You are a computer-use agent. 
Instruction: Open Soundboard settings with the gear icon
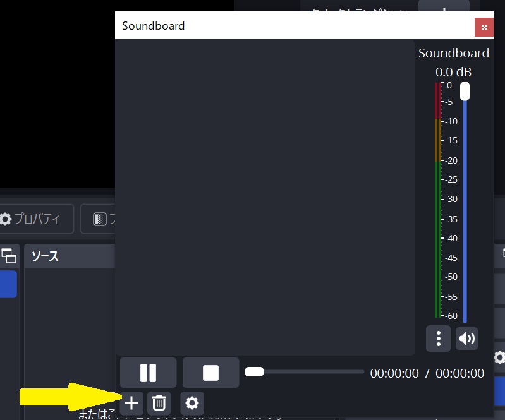192,403
